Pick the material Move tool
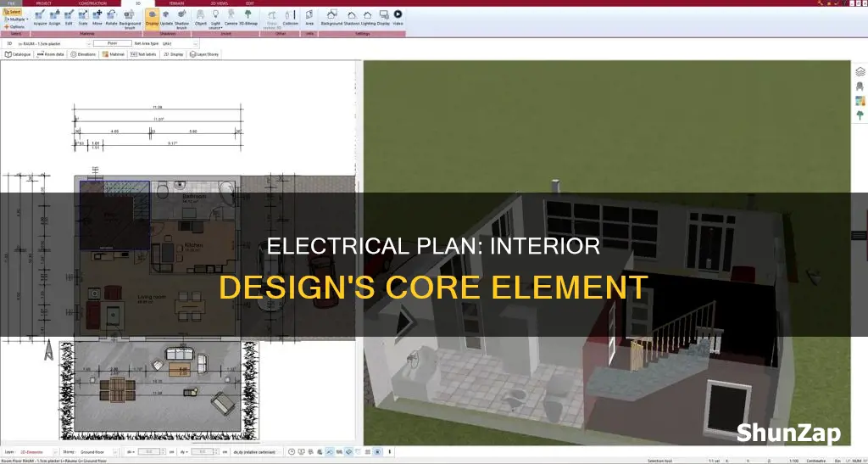 [x=97, y=18]
